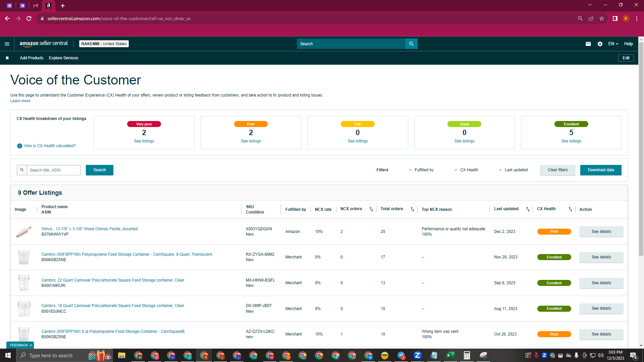
Task: Click the browser address bar URL
Action: [x=119, y=18]
